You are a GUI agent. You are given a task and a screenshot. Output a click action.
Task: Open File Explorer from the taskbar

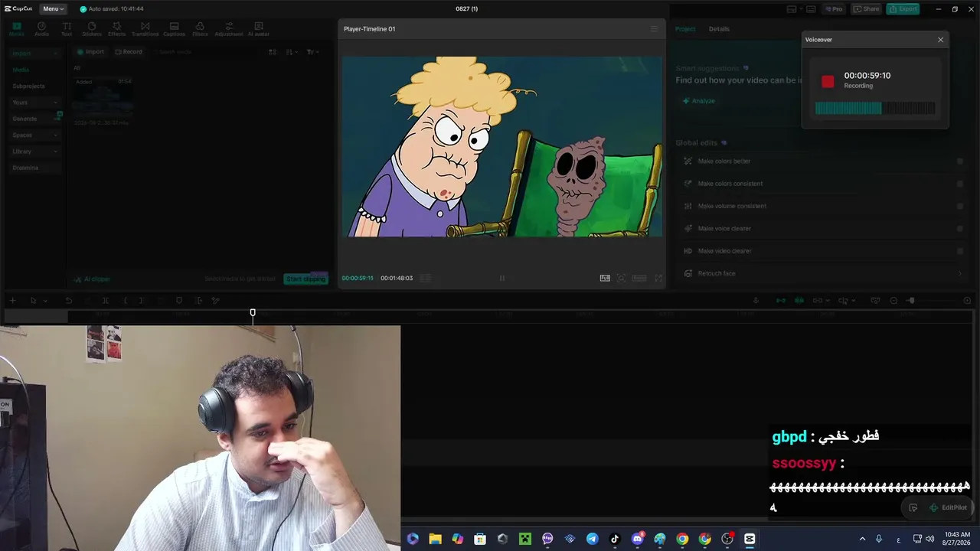pyautogui.click(x=435, y=539)
